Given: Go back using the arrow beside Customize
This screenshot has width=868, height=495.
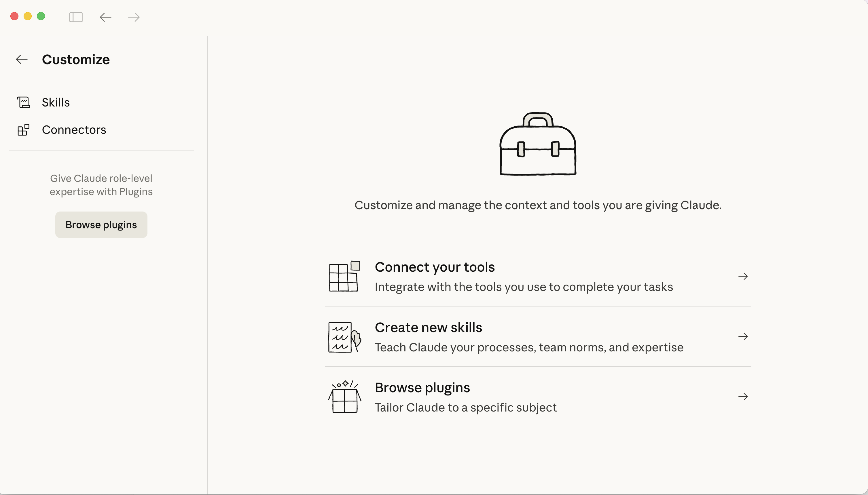Looking at the screenshot, I should pyautogui.click(x=21, y=59).
